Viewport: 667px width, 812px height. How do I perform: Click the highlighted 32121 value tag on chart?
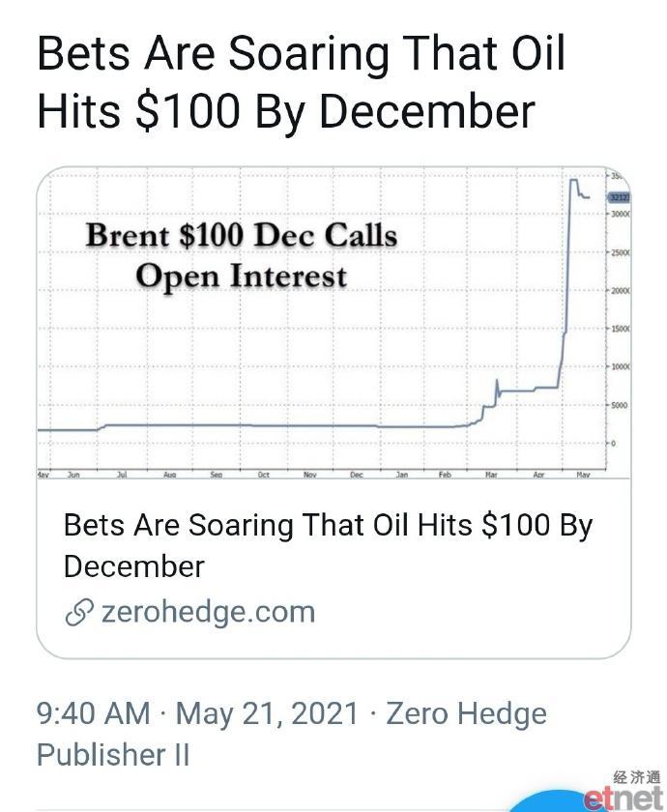click(619, 197)
